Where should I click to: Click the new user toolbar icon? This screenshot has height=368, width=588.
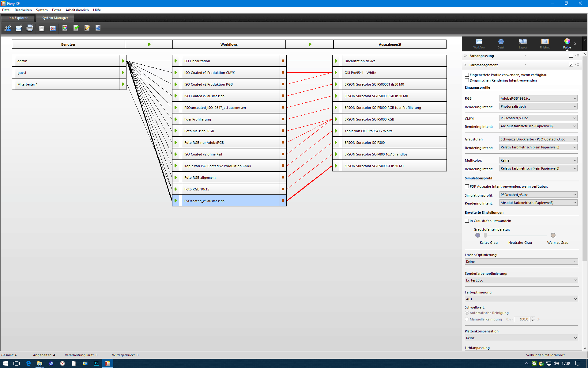[x=8, y=28]
